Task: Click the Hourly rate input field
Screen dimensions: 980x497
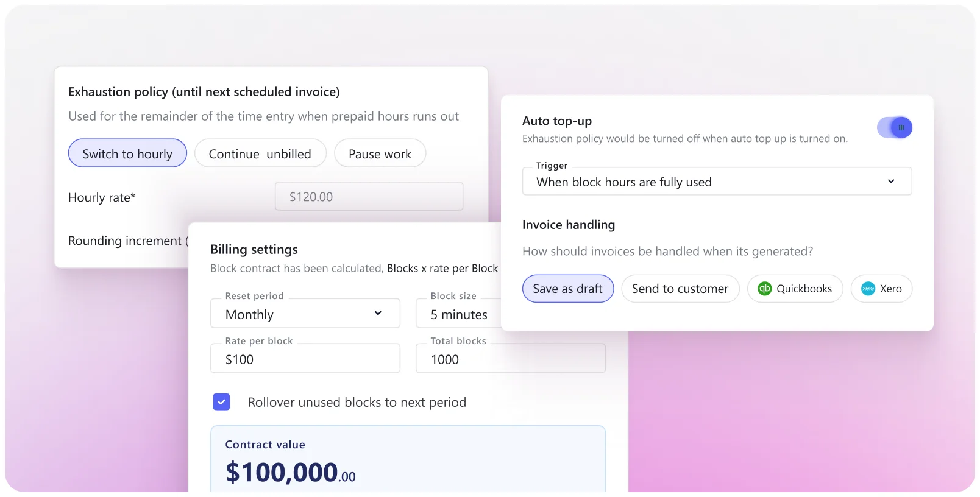Action: (369, 197)
